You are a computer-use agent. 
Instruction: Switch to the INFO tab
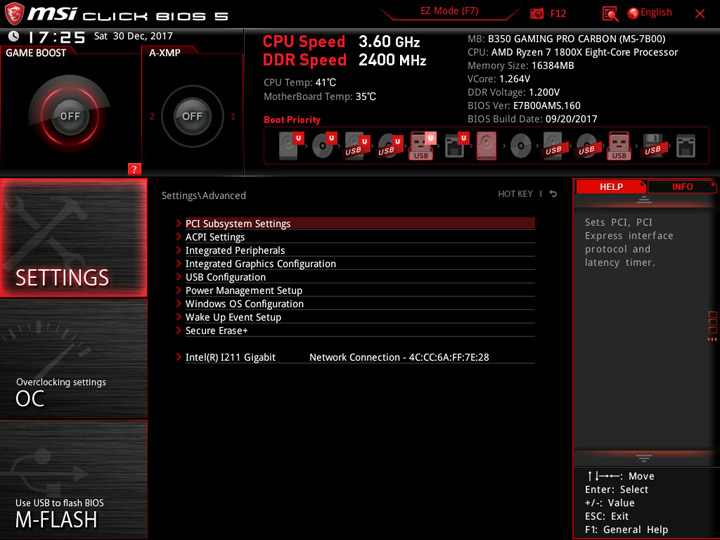(682, 186)
